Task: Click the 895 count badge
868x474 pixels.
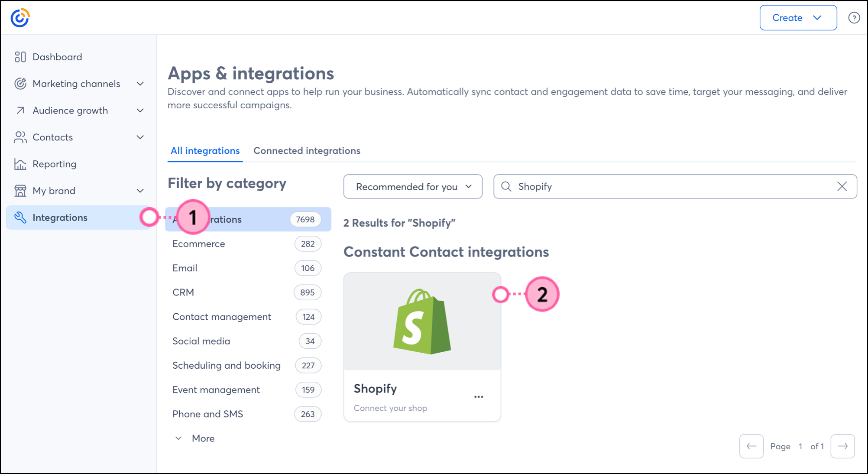Action: (307, 292)
